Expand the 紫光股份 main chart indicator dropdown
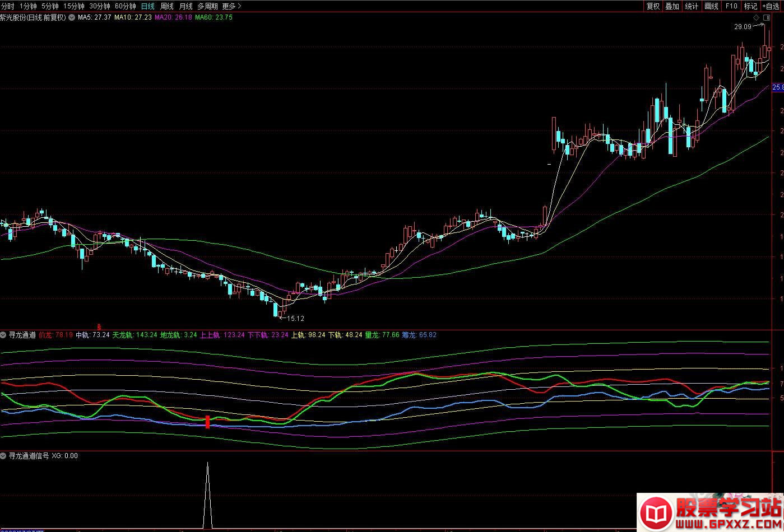 [71, 17]
